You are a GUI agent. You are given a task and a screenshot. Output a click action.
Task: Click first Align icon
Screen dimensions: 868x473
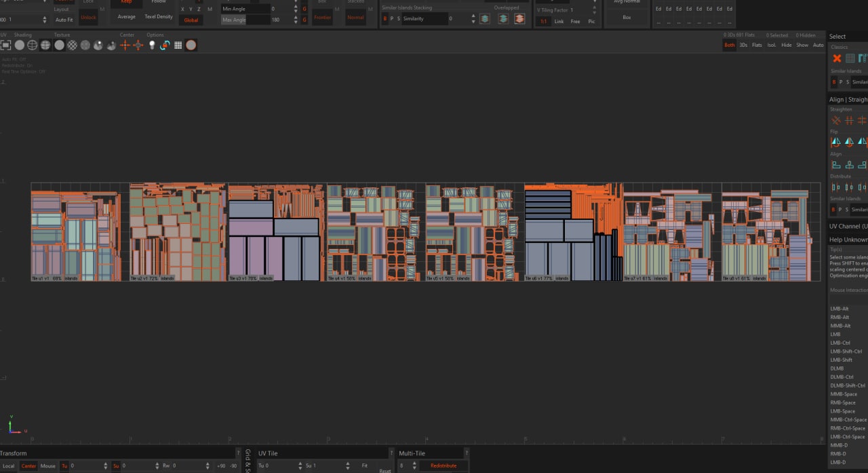coord(836,164)
